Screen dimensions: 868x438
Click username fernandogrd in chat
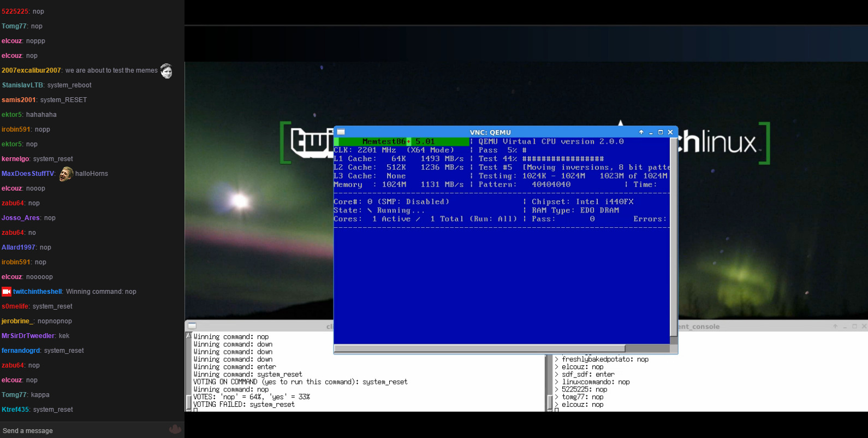[x=21, y=351]
